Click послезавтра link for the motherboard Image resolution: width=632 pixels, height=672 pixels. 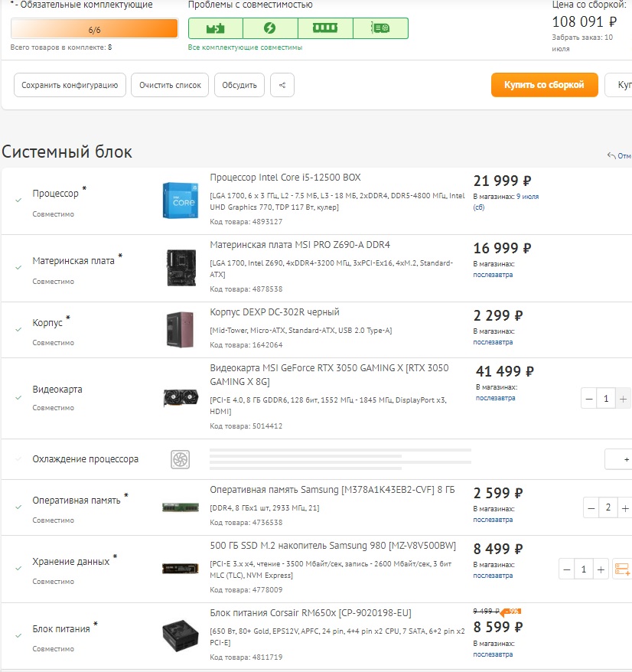tap(493, 275)
